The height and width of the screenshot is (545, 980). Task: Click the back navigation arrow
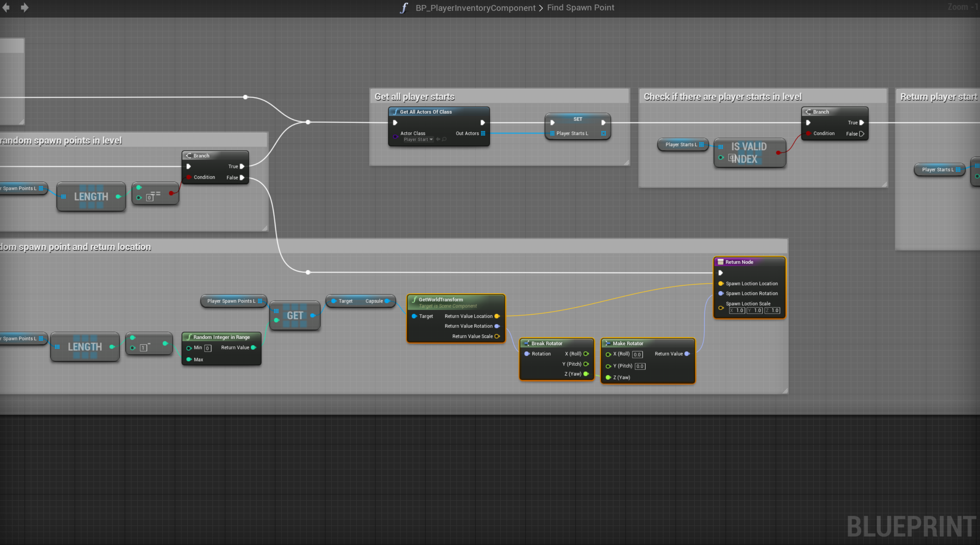(6, 7)
